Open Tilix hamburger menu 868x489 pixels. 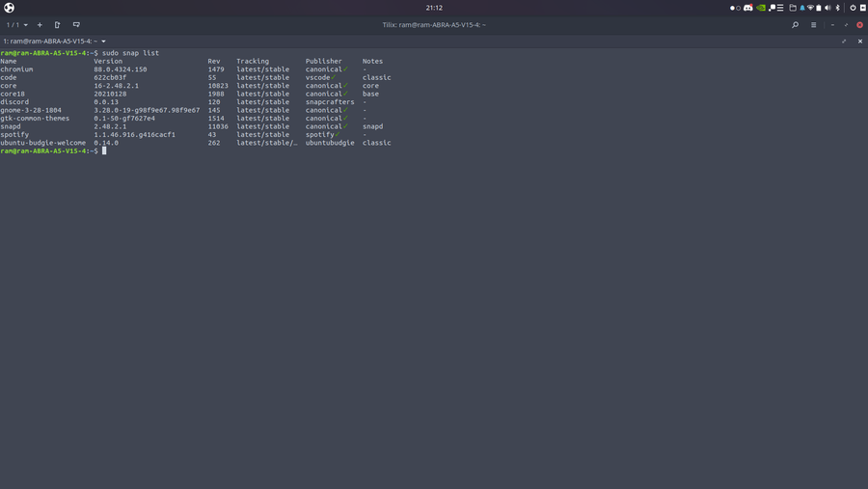click(x=813, y=25)
